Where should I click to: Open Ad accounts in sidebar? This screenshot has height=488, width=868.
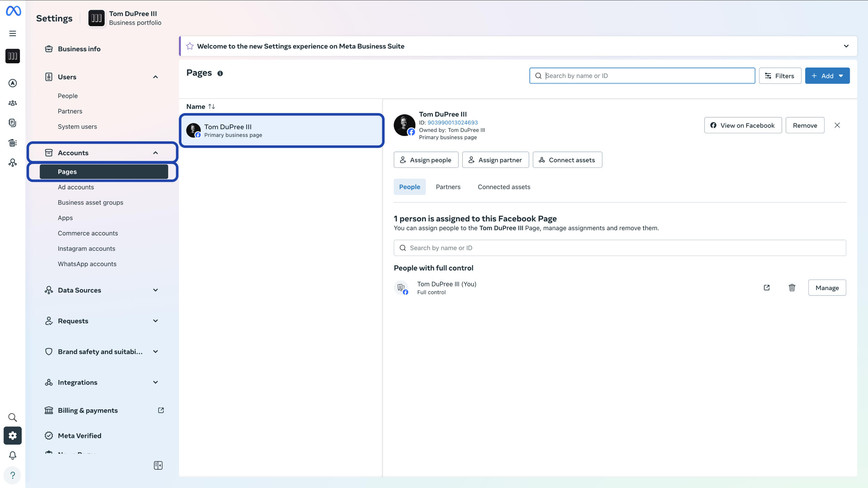coord(76,187)
